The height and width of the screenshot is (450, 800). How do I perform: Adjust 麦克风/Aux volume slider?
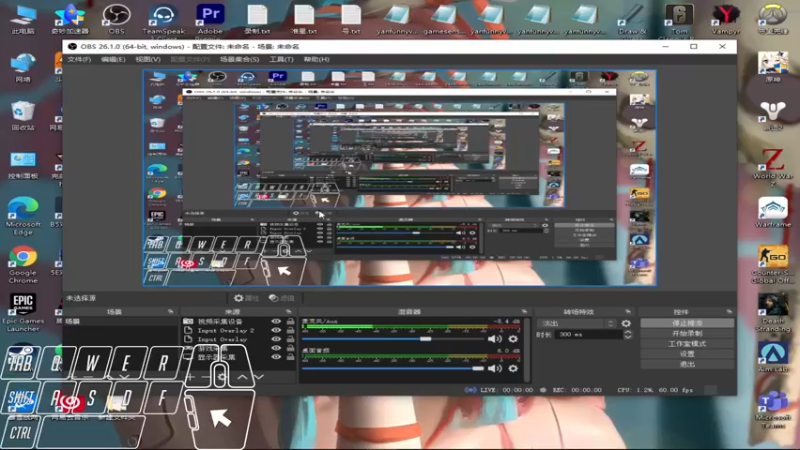click(393, 339)
